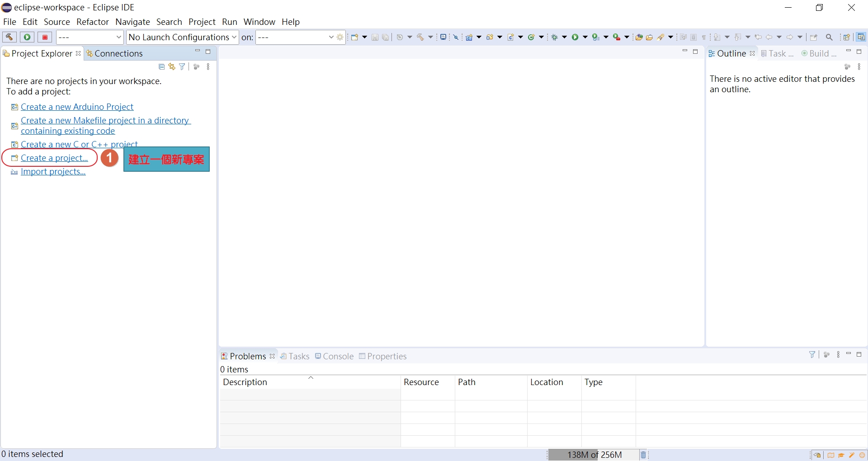Viewport: 868px width, 461px height.
Task: Expand the Run dropdown arrow
Action: [x=585, y=37]
